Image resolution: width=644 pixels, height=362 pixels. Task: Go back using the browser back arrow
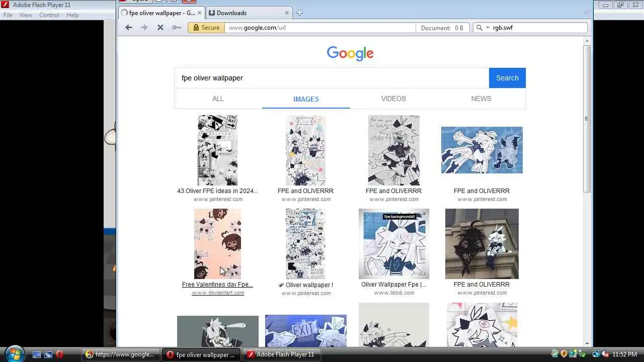(x=128, y=28)
